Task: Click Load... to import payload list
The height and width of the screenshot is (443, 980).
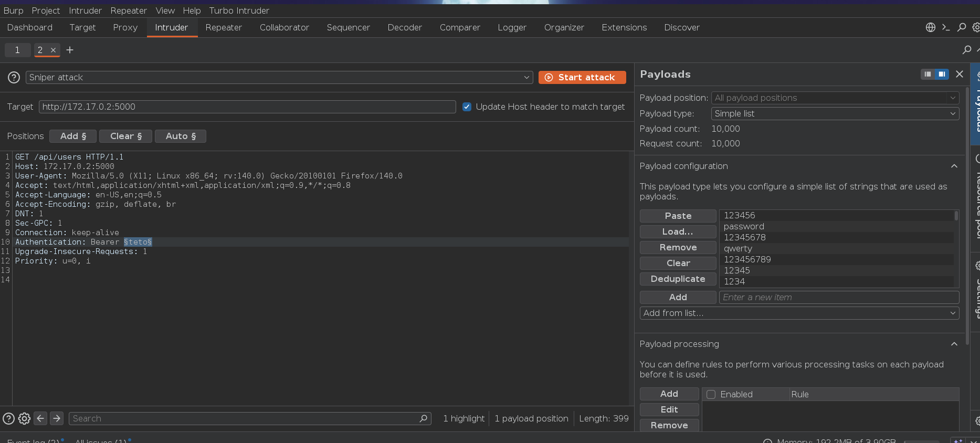Action: pyautogui.click(x=678, y=231)
